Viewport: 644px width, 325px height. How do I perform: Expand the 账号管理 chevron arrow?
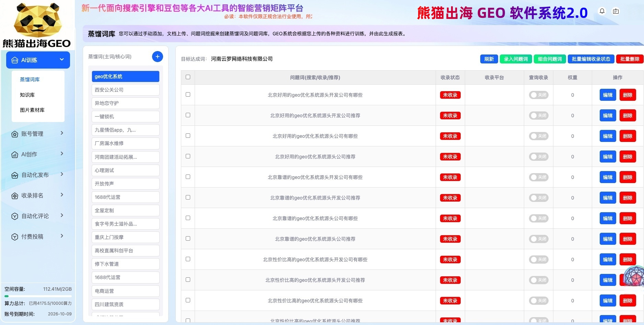(62, 133)
